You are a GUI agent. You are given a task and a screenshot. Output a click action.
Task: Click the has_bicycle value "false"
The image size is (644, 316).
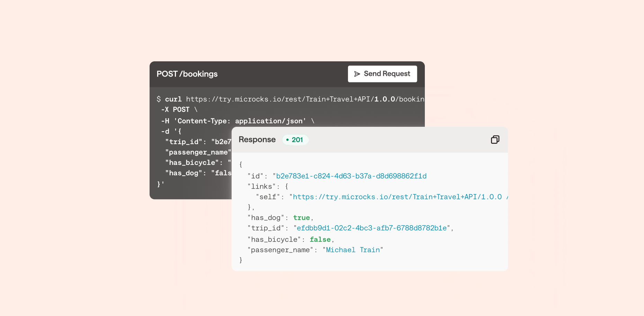coord(320,239)
